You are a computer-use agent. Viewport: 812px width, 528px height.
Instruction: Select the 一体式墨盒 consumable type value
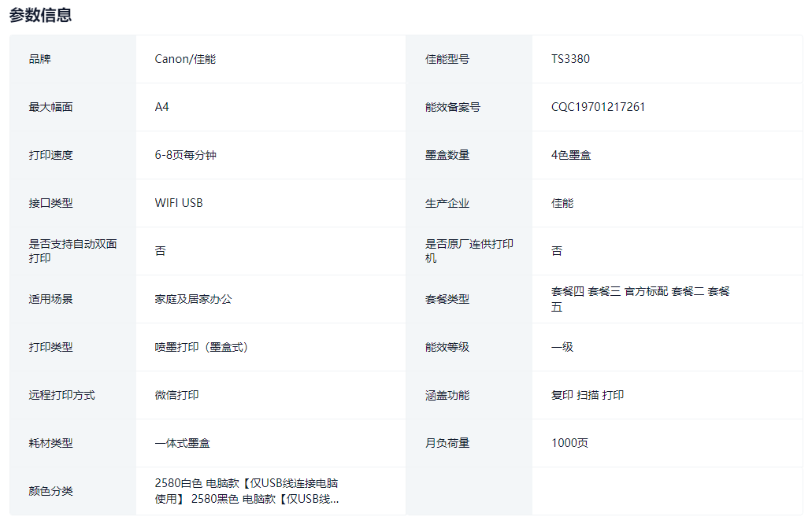point(182,443)
